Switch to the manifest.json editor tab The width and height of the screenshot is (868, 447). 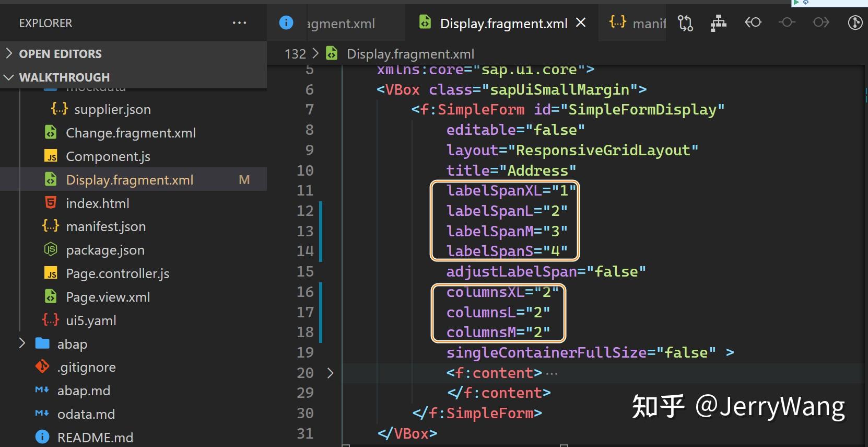point(633,23)
